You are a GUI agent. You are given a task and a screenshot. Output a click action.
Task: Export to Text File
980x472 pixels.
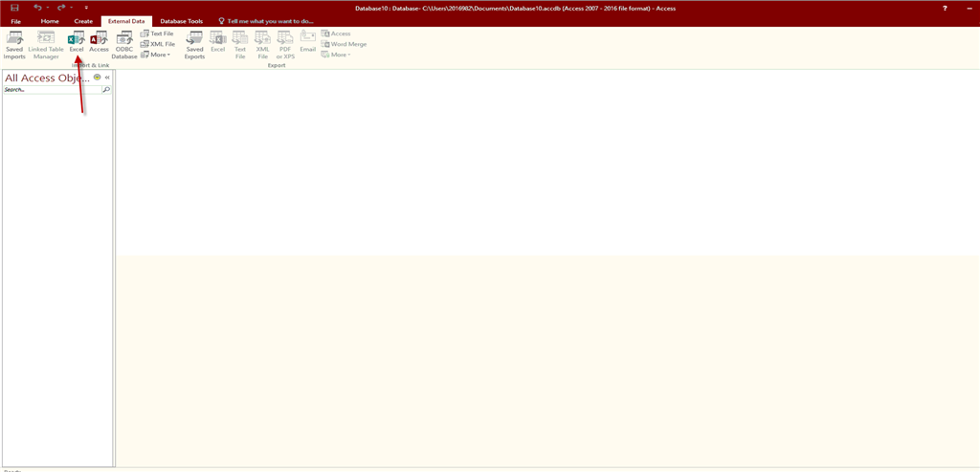tap(240, 44)
